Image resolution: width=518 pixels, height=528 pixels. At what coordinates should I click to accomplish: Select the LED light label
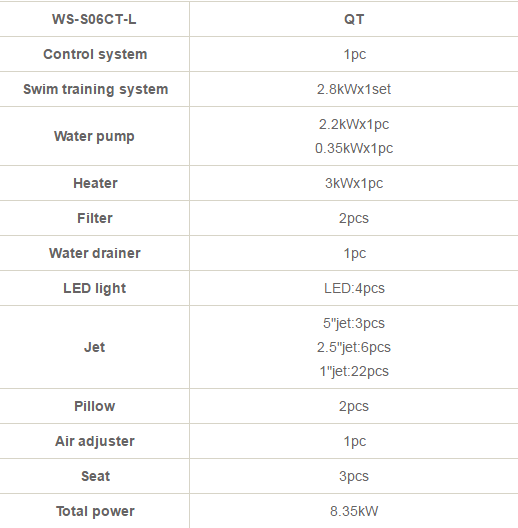click(x=95, y=288)
